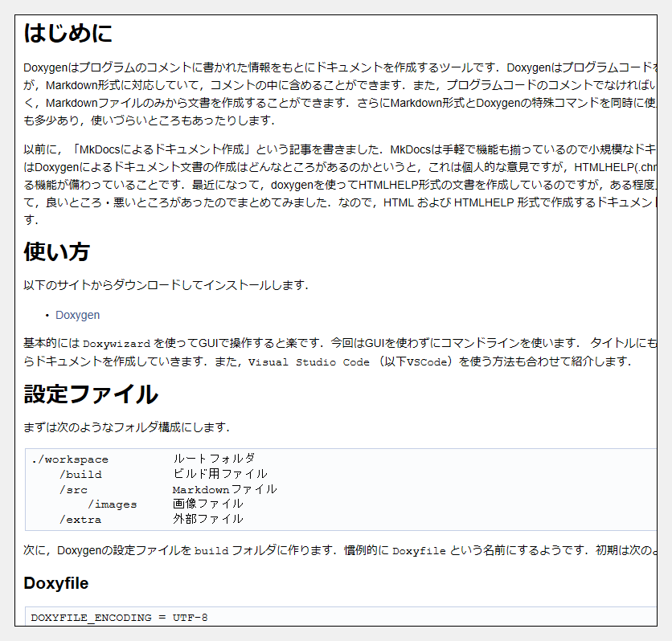Click the ビルド用ファイル description

click(220, 474)
